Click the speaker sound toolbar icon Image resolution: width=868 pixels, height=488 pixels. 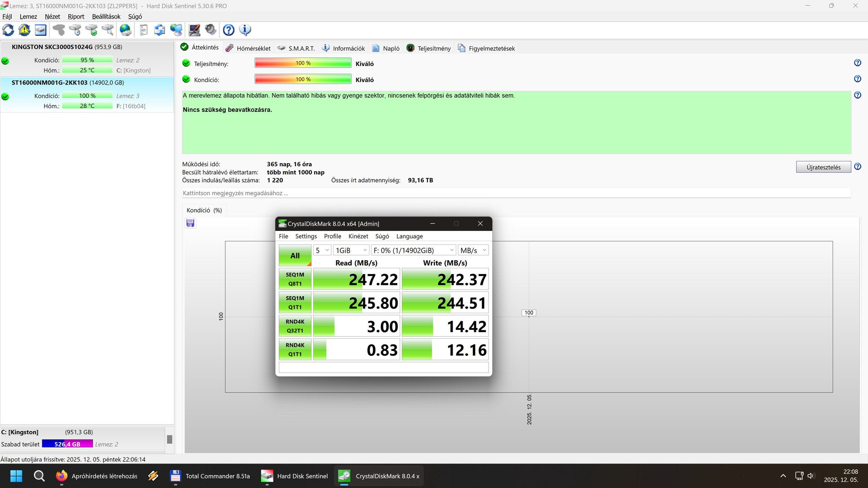[210, 30]
